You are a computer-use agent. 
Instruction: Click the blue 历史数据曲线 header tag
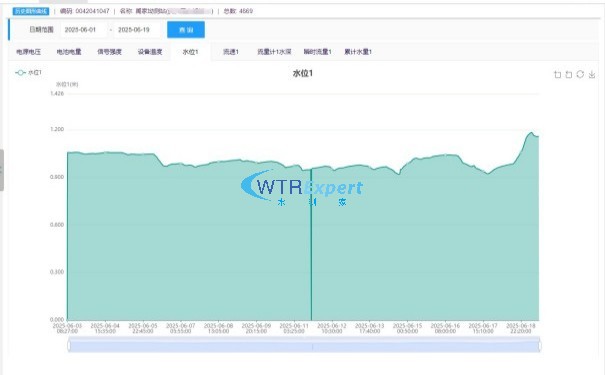[31, 11]
